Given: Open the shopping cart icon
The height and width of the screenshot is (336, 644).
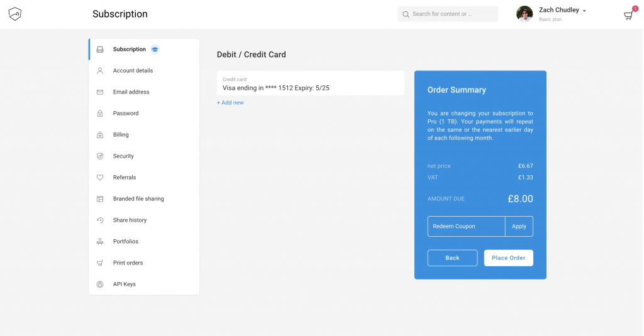Looking at the screenshot, I should coord(628,16).
